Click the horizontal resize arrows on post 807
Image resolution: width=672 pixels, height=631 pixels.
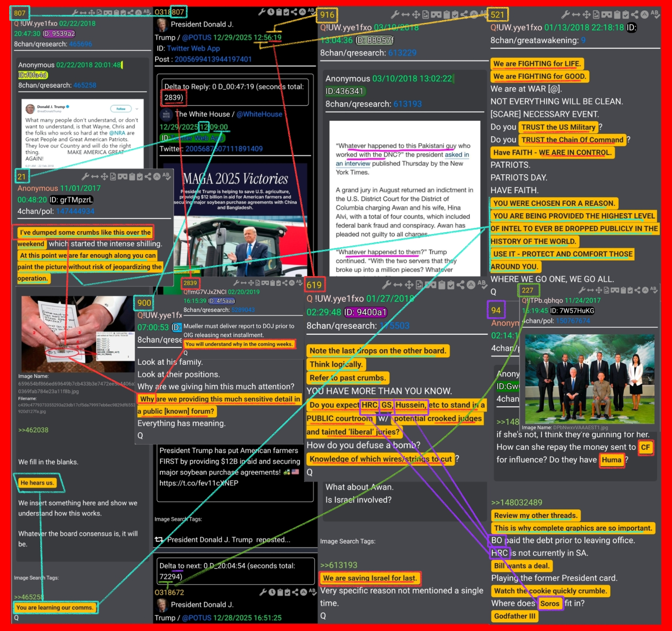pos(84,13)
